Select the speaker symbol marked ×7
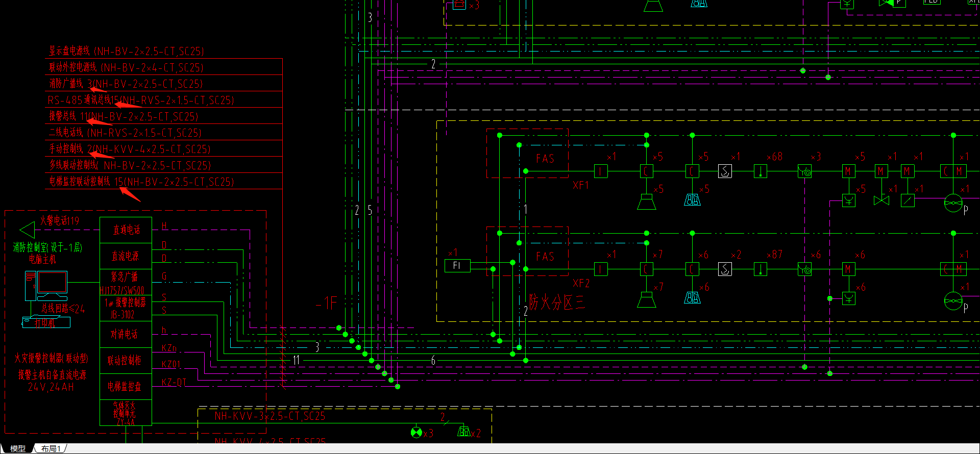 tap(647, 299)
